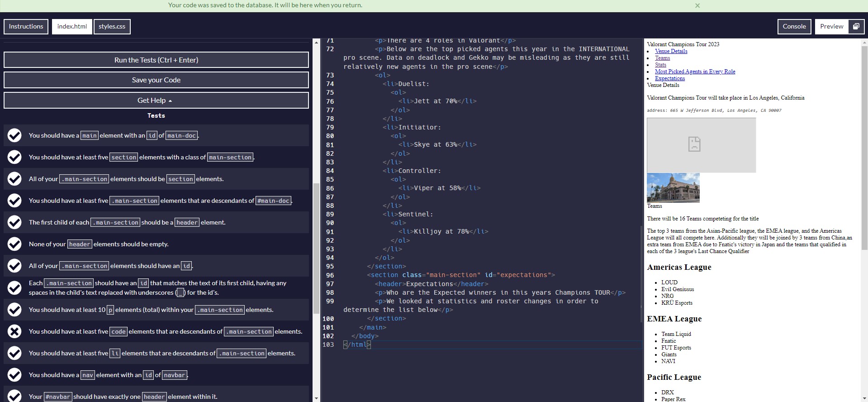This screenshot has height=402, width=868.
Task: Follow the Venue Details link in preview
Action: click(671, 51)
